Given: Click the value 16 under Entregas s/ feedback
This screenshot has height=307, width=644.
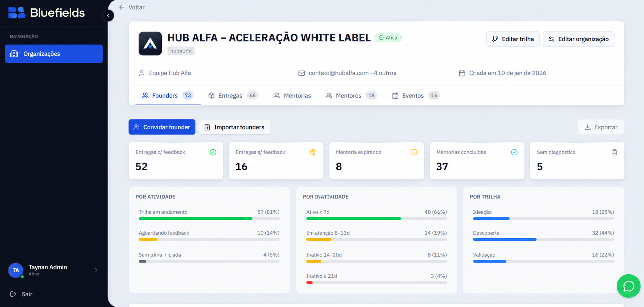Looking at the screenshot, I should (x=241, y=167).
